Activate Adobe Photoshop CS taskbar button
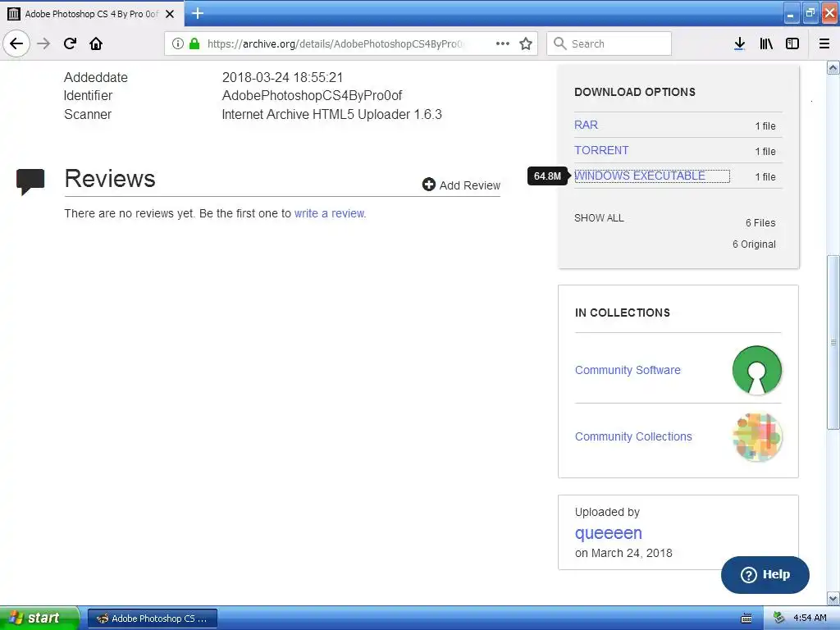Screen dimensions: 840x630 [152, 619]
